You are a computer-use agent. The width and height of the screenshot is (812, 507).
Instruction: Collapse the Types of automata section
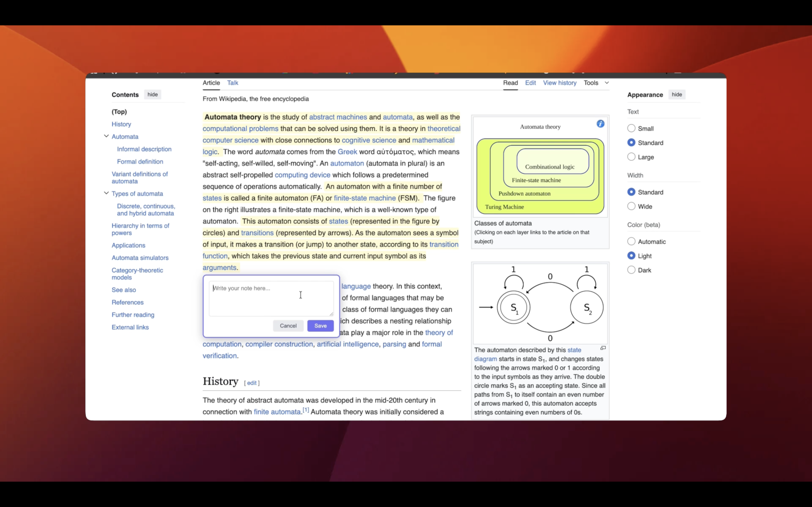click(x=106, y=193)
